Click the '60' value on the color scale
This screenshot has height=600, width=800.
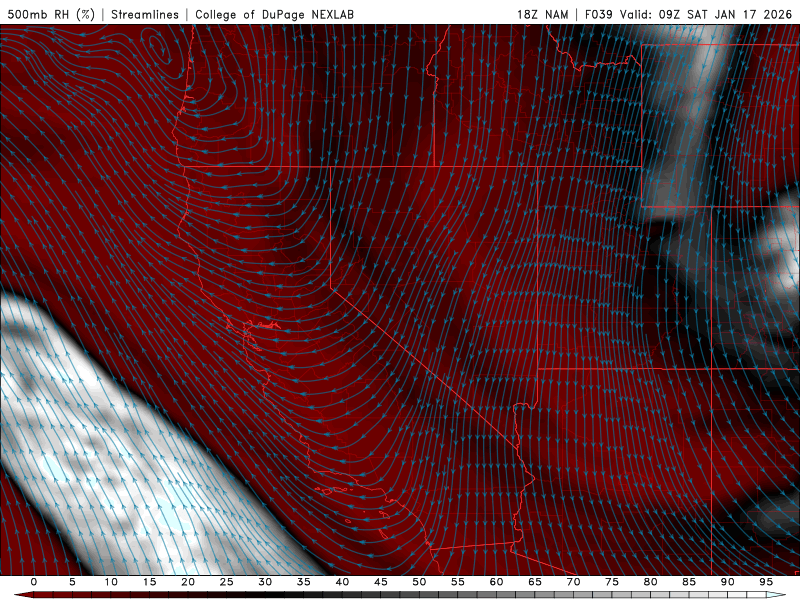pyautogui.click(x=496, y=582)
